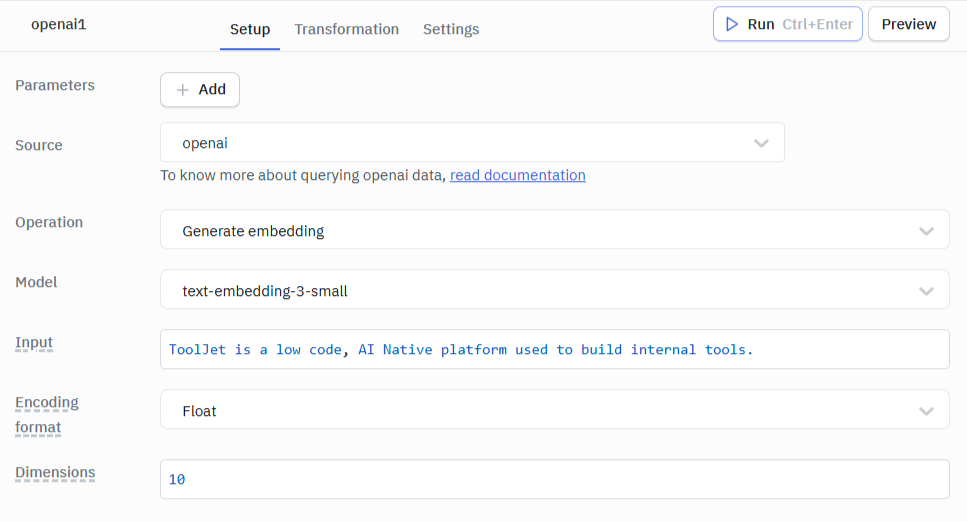This screenshot has height=522, width=967.
Task: Add a new parameter with Add button
Action: 200,89
